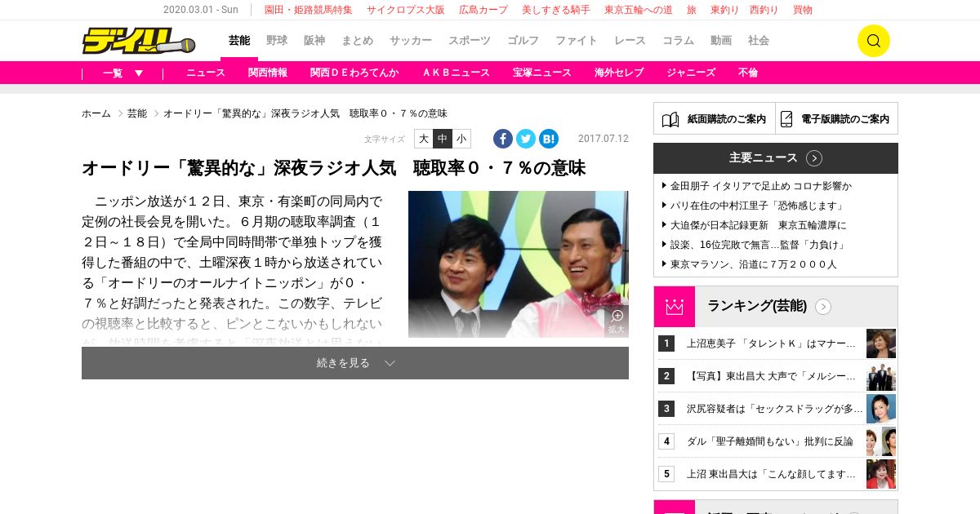The image size is (980, 514).
Task: Open 園田・姫路競馬特集 top link
Action: coord(309,10)
